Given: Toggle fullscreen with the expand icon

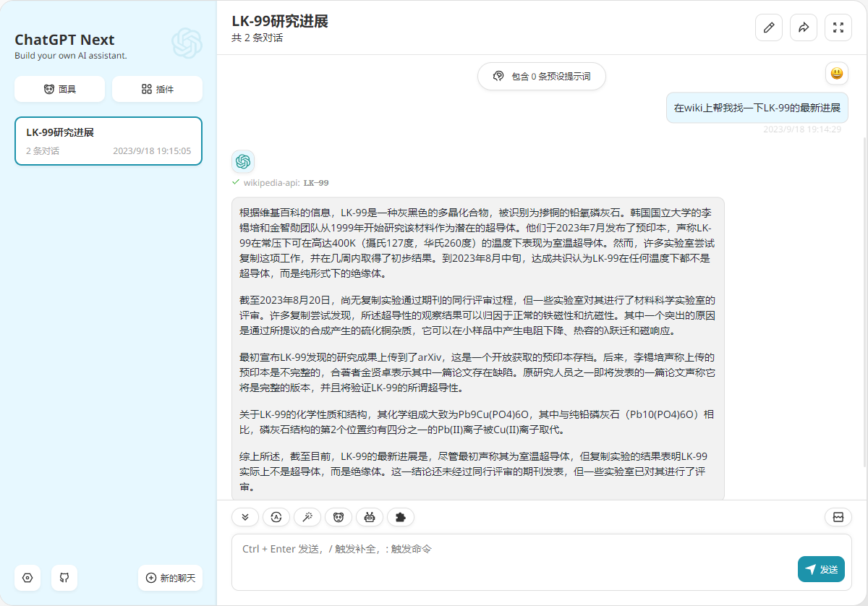Looking at the screenshot, I should coord(838,27).
